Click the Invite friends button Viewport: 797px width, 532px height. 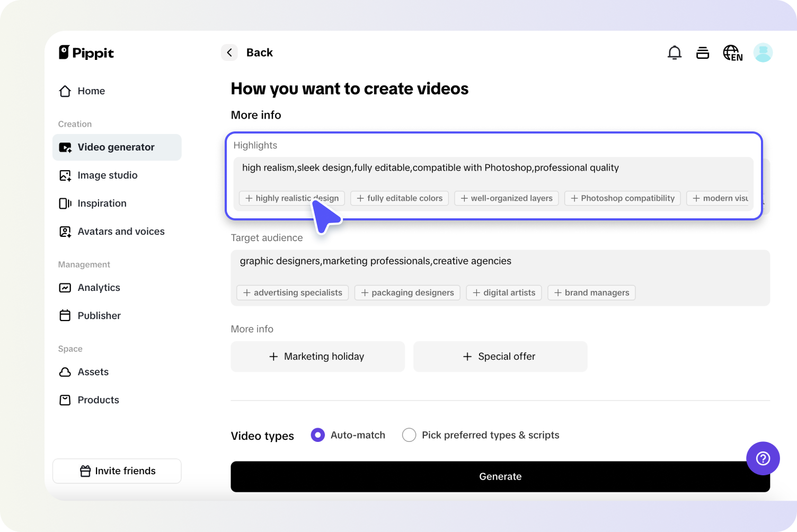(117, 471)
